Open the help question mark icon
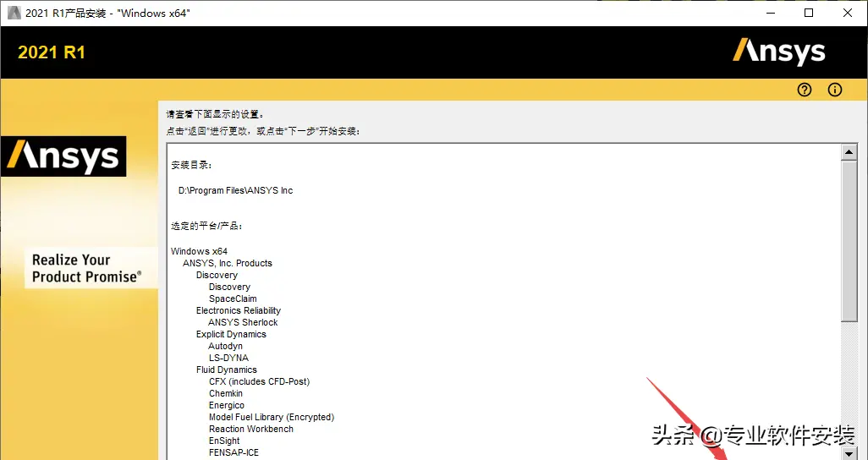This screenshot has height=460, width=868. (805, 90)
